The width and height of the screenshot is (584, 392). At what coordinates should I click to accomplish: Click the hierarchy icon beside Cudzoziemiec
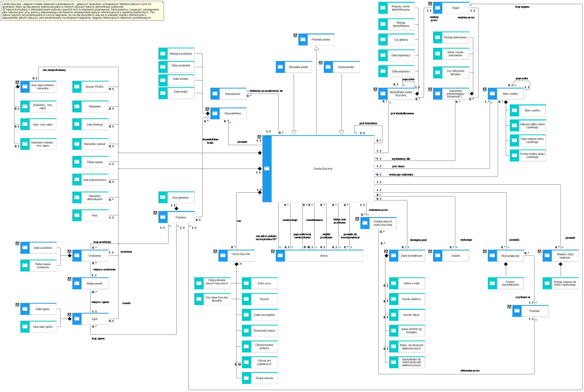click(321, 63)
